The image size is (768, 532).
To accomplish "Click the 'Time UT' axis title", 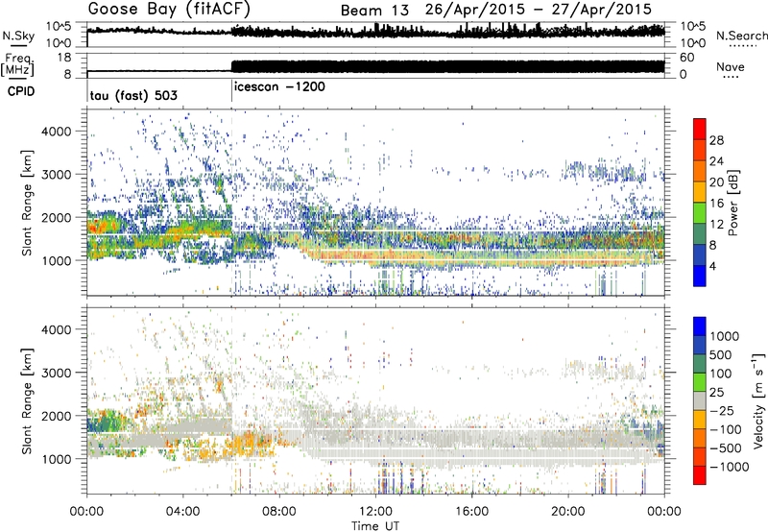I will pyautogui.click(x=375, y=526).
